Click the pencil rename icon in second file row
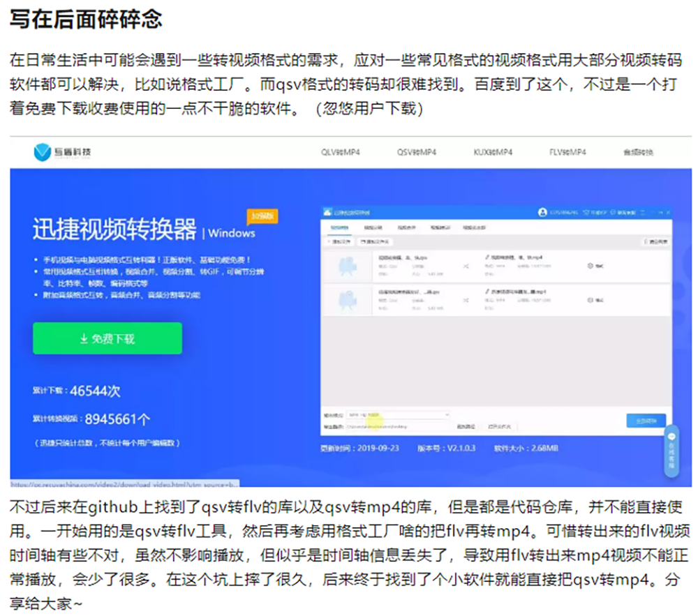The height and width of the screenshot is (616, 698). [x=487, y=292]
